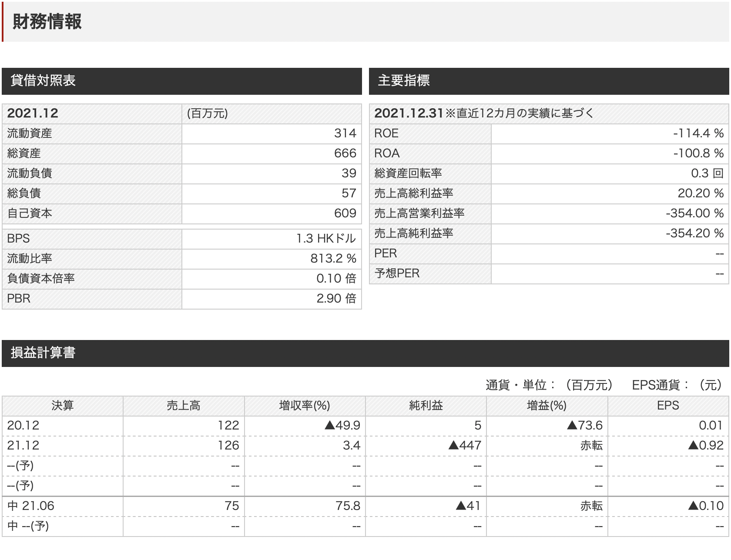Click the 流動資産 value 314

(x=345, y=133)
